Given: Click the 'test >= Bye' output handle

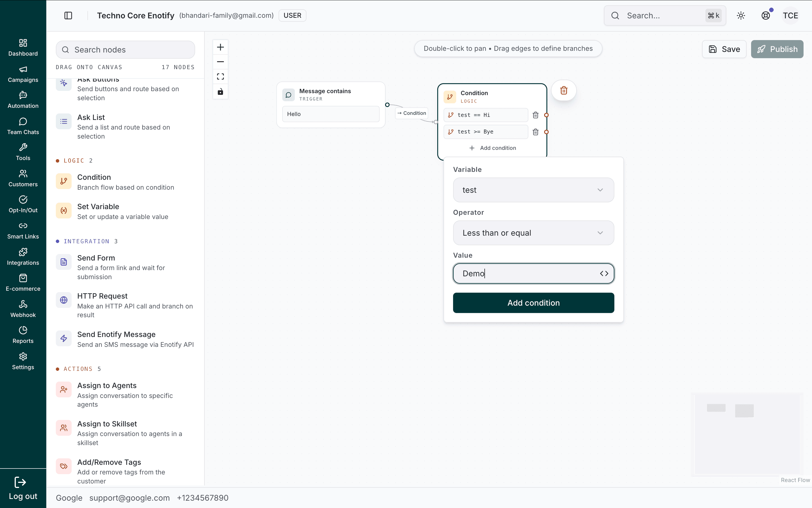Looking at the screenshot, I should tap(547, 132).
